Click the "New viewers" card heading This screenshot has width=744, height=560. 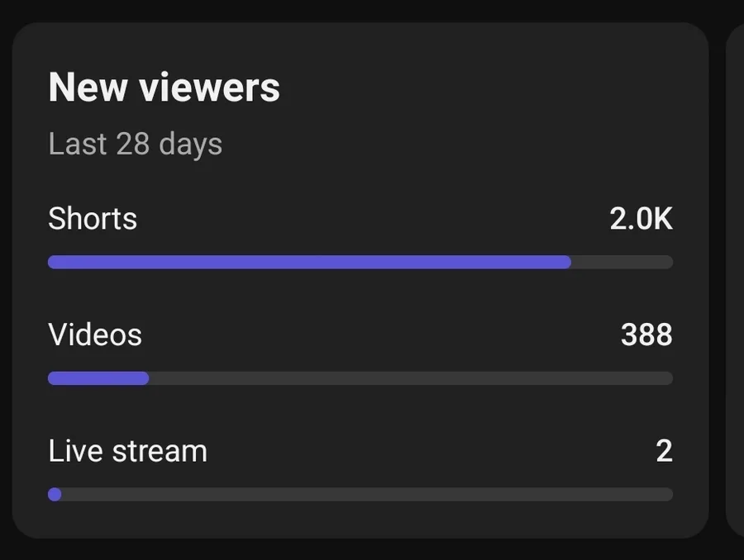(164, 88)
